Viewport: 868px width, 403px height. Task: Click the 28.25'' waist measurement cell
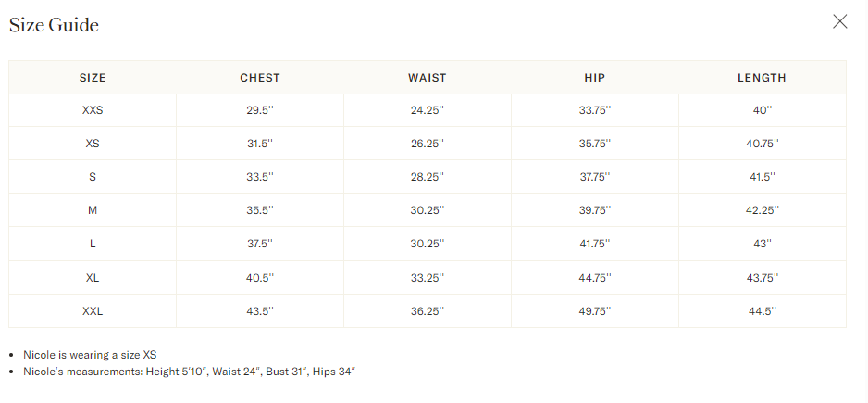pos(428,177)
